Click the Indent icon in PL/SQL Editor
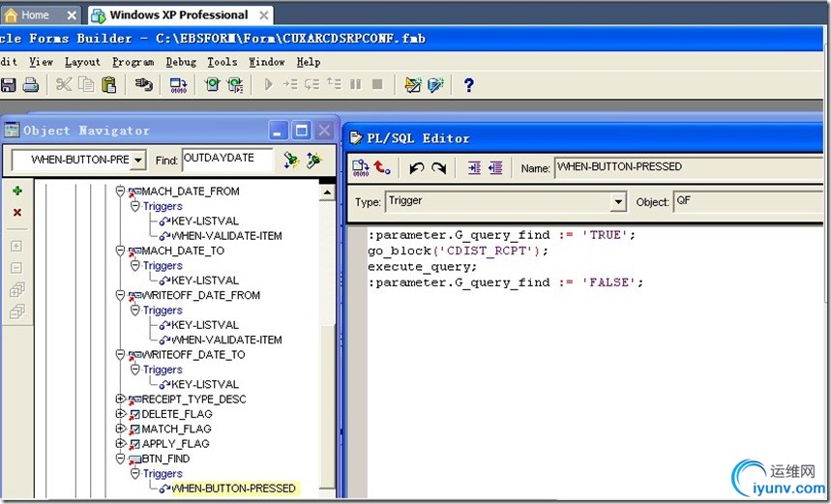 point(474,168)
